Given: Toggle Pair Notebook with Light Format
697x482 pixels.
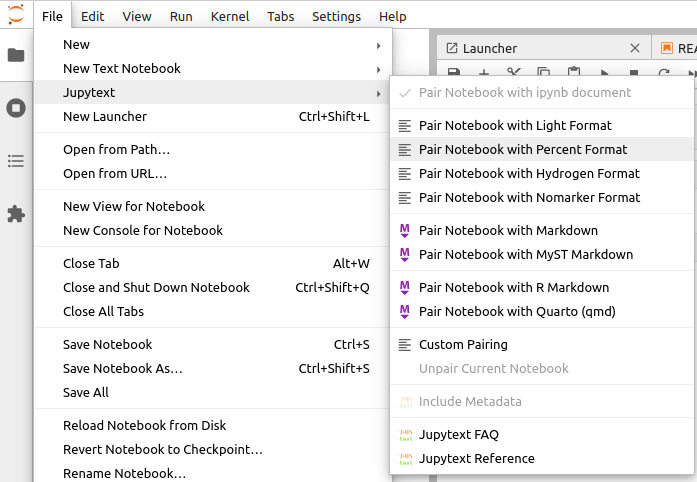Looking at the screenshot, I should pos(542,125).
